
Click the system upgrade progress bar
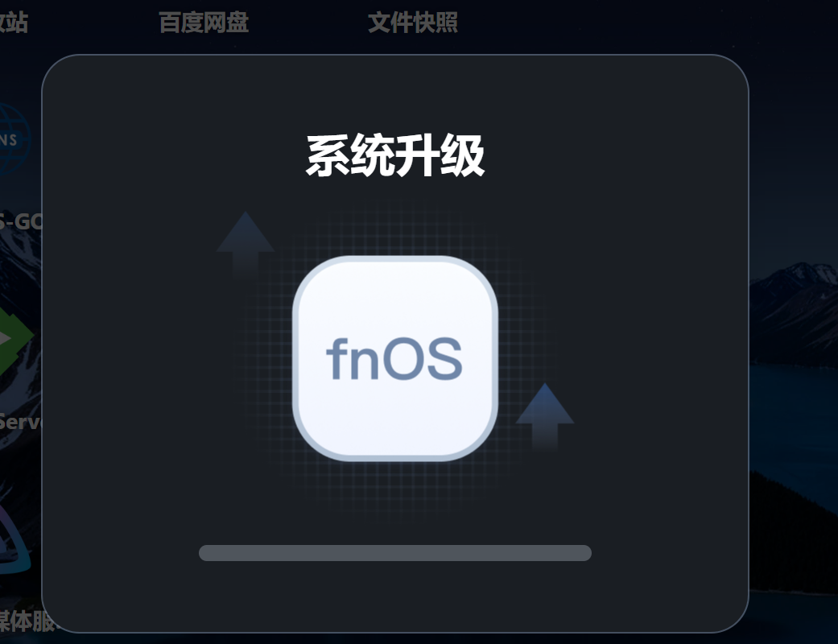(395, 553)
